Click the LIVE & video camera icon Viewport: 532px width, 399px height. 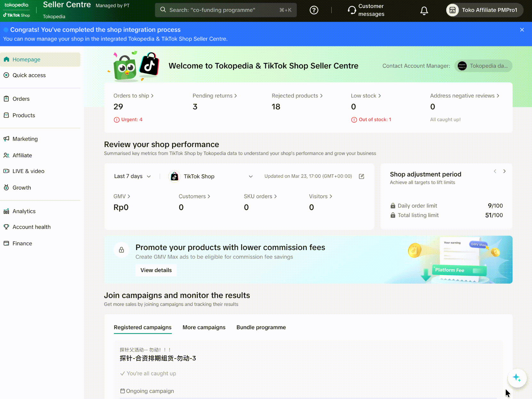[6, 171]
